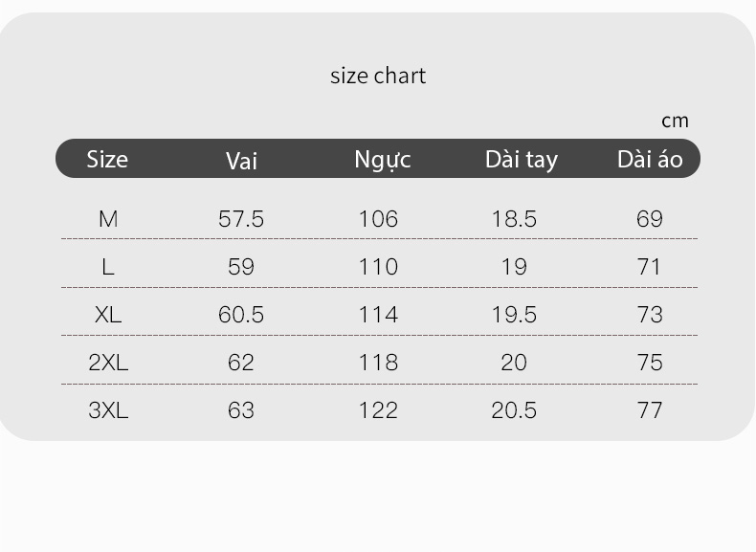Select shirt length value 69
Screen dimensions: 756x552
pos(650,219)
